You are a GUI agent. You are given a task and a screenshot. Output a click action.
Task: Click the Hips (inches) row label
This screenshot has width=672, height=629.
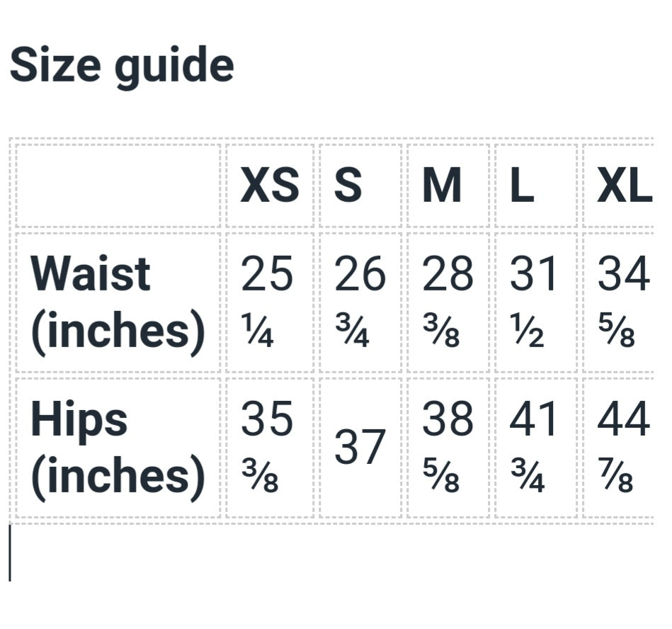coord(118,448)
